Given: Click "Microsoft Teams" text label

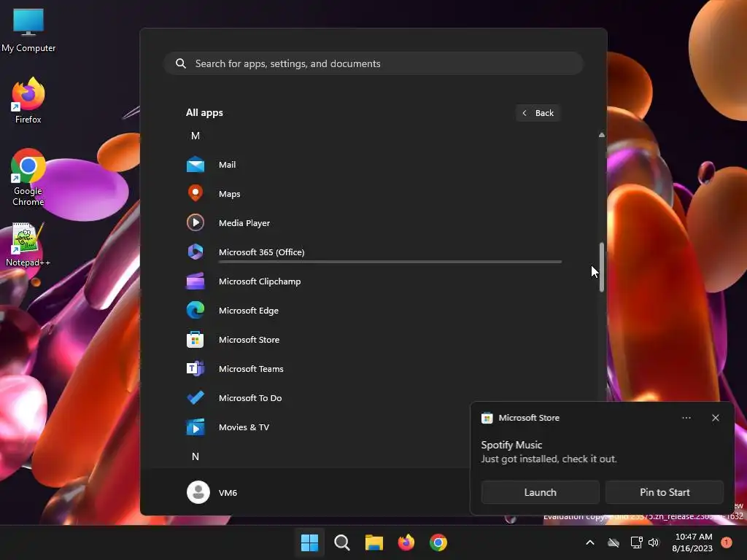Looking at the screenshot, I should click(x=251, y=368).
